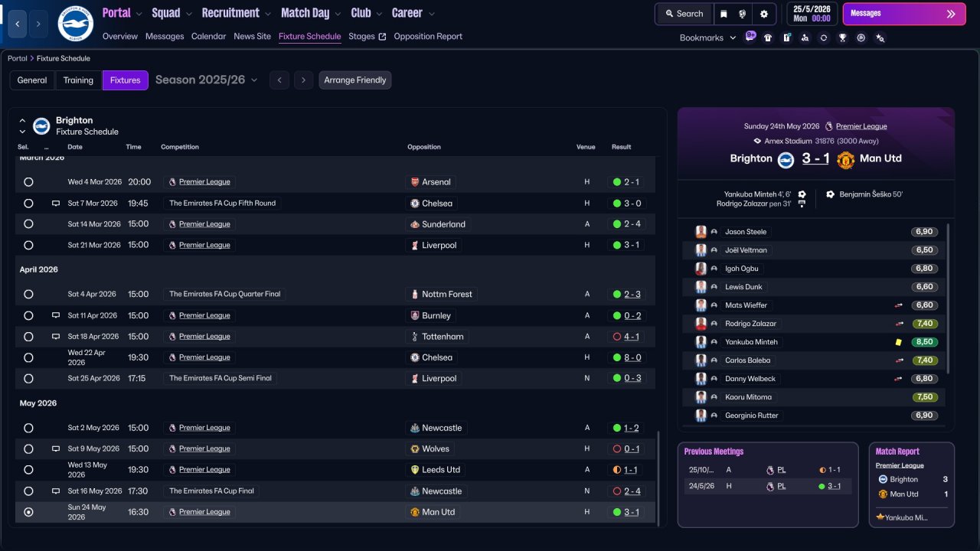This screenshot has width=980, height=551.
Task: Select the radio button for 22 Apr Chelsea fixture
Action: pyautogui.click(x=28, y=357)
